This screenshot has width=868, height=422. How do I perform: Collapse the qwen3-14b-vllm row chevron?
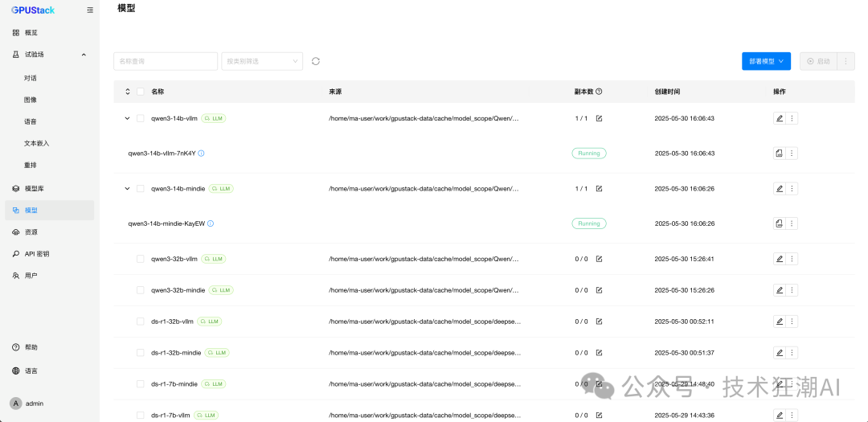click(127, 118)
